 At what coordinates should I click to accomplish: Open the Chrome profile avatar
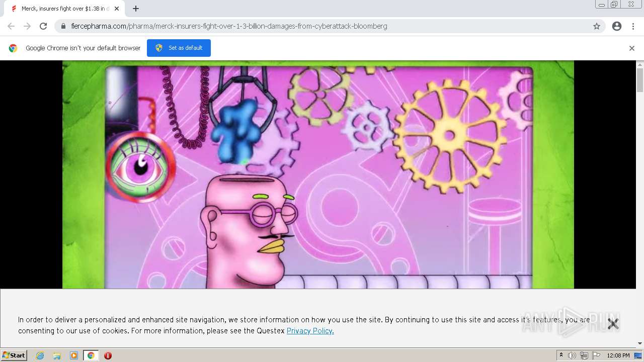tap(617, 26)
